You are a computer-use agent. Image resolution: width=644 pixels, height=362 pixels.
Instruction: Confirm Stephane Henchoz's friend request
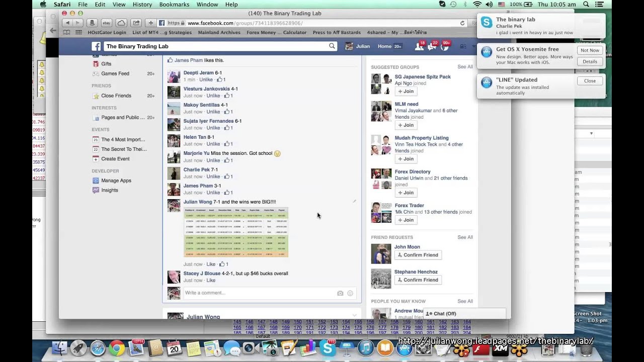pyautogui.click(x=418, y=280)
